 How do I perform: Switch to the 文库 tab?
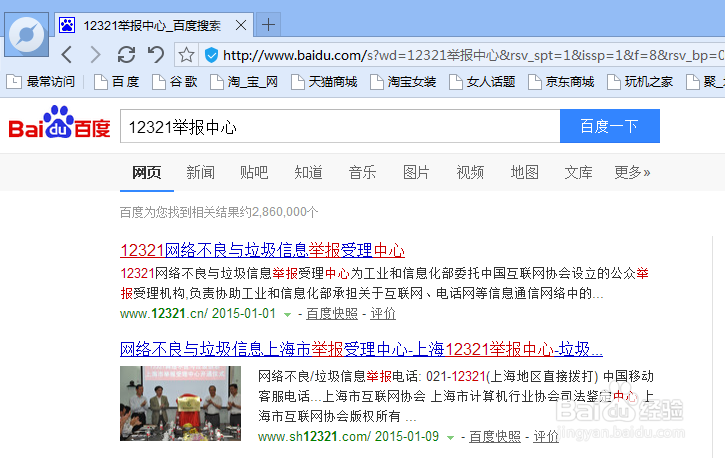click(x=578, y=172)
